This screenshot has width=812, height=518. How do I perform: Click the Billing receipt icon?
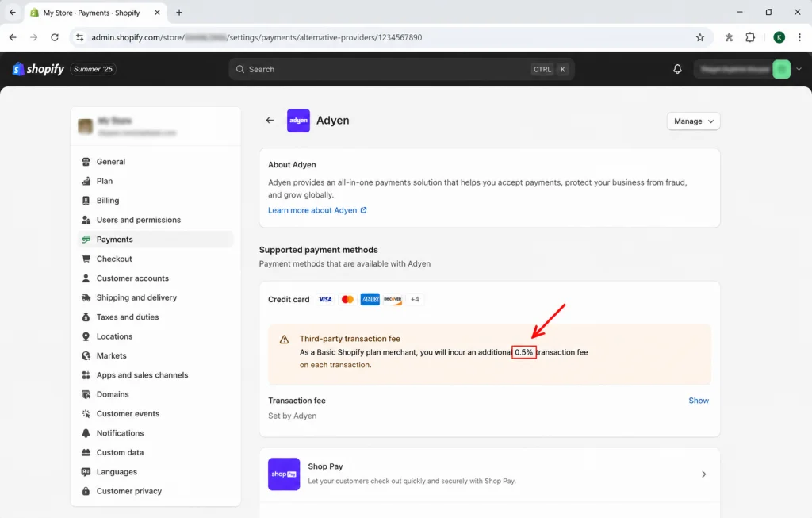click(86, 201)
